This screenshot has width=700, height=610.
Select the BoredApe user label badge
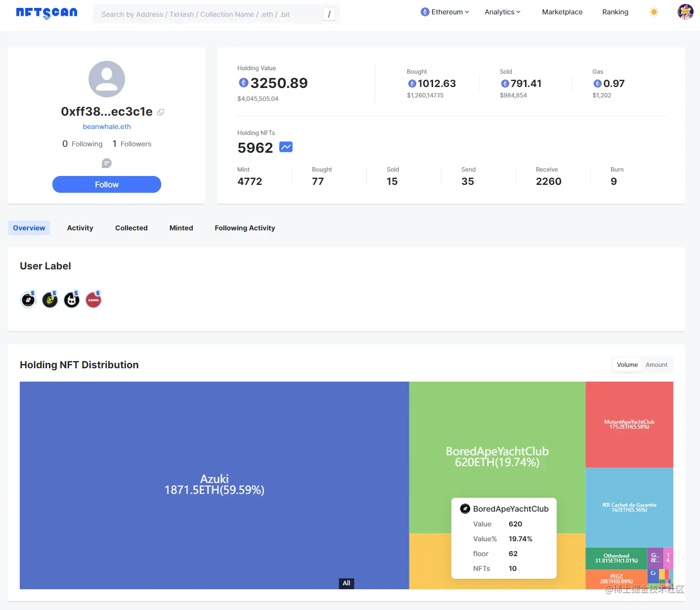click(28, 300)
